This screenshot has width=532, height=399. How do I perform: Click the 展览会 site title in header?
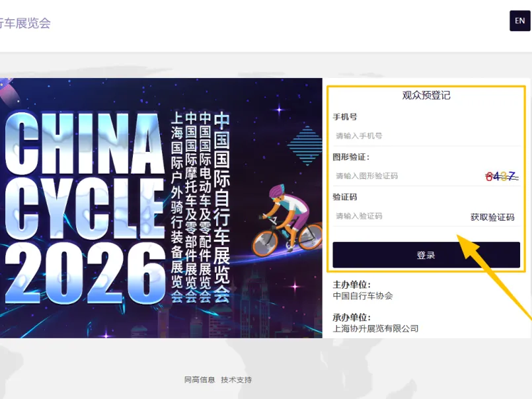pyautogui.click(x=25, y=23)
